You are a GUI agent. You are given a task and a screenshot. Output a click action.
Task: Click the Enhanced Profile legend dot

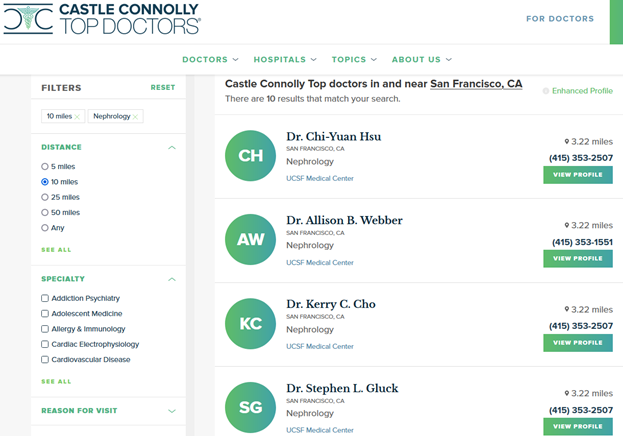point(546,91)
